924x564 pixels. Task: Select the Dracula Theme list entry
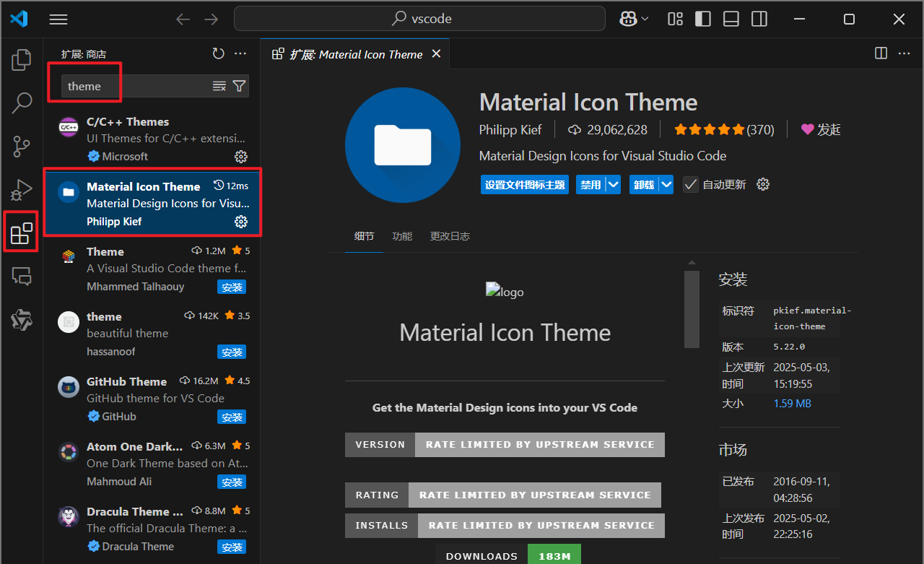click(x=152, y=529)
